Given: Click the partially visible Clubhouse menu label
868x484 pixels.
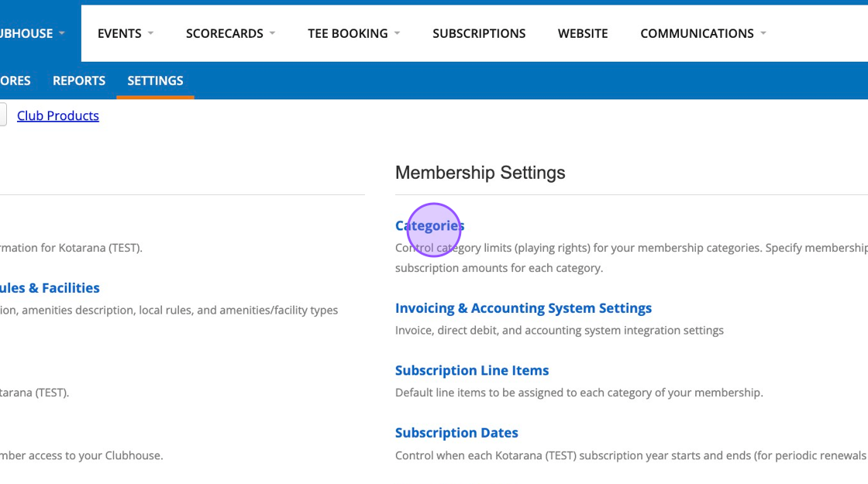Looking at the screenshot, I should [x=26, y=33].
